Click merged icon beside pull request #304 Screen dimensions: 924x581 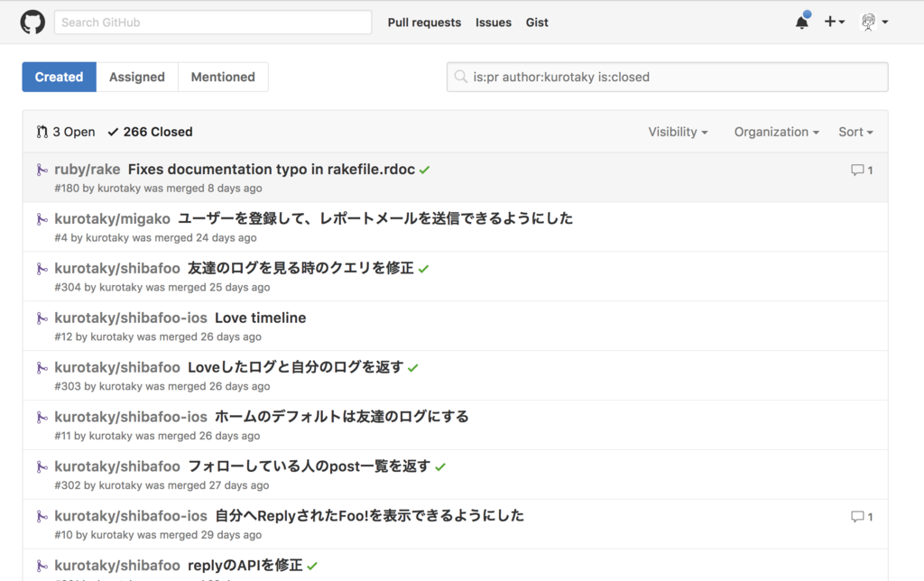click(x=42, y=269)
